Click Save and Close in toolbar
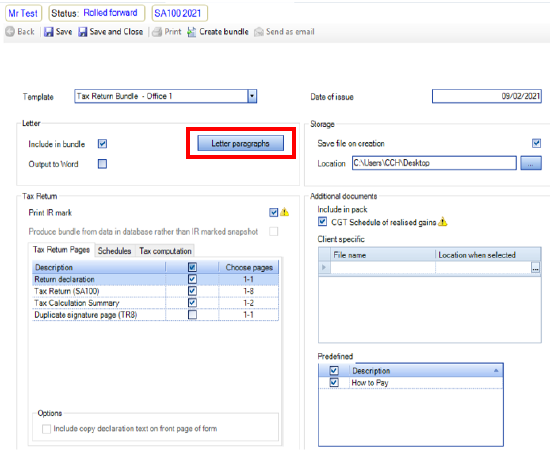 click(x=111, y=32)
